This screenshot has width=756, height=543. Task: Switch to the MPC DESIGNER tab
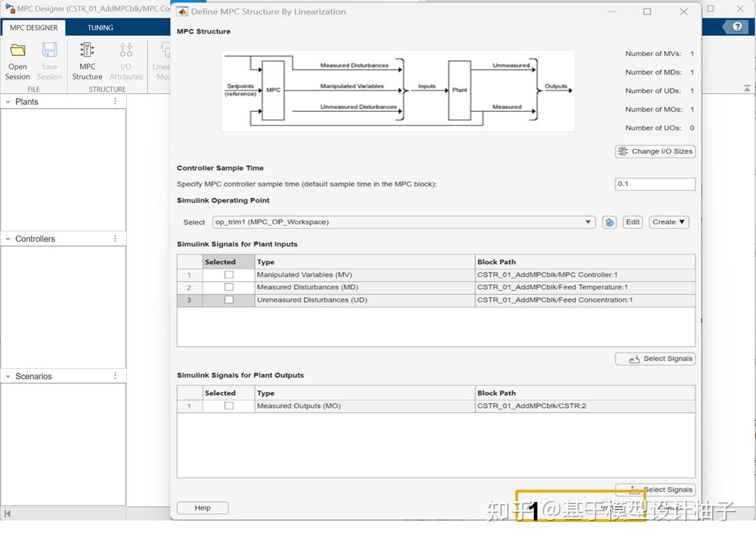pos(33,27)
